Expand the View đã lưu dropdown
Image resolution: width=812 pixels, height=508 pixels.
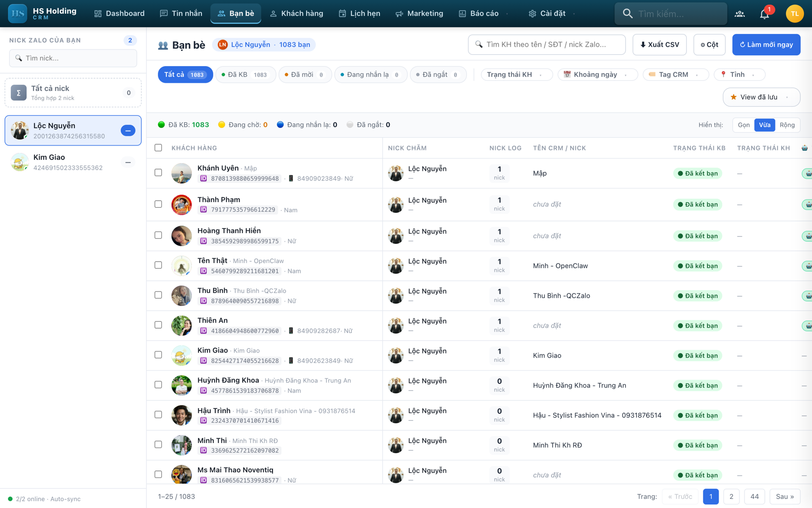coord(761,97)
